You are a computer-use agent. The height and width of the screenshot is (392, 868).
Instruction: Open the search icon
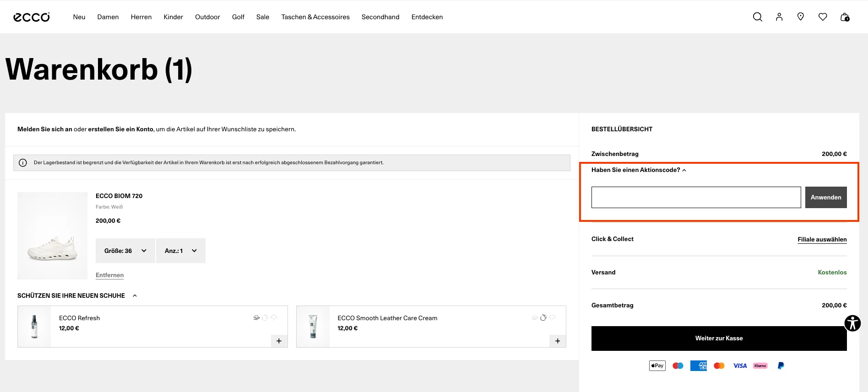point(758,17)
